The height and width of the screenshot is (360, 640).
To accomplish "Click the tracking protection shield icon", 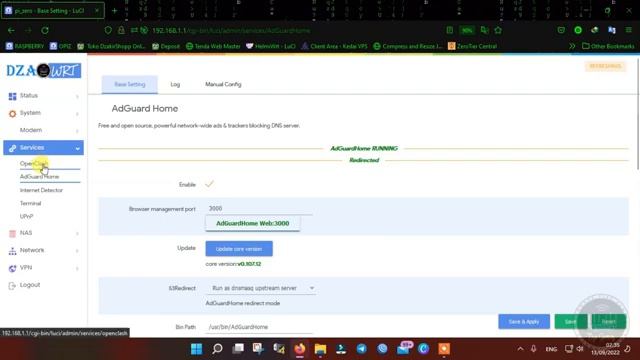I will coord(108,30).
